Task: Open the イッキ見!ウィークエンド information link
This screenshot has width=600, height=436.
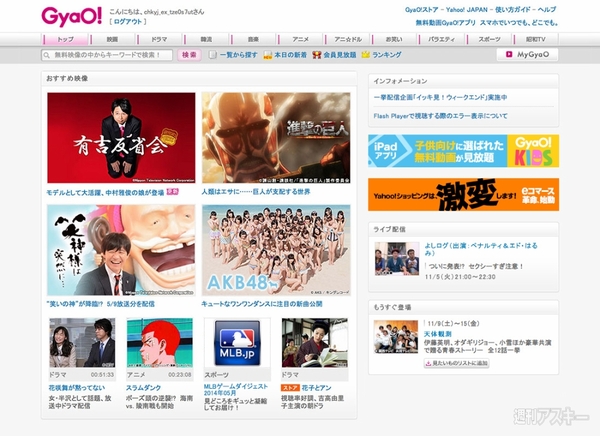Action: pyautogui.click(x=440, y=98)
